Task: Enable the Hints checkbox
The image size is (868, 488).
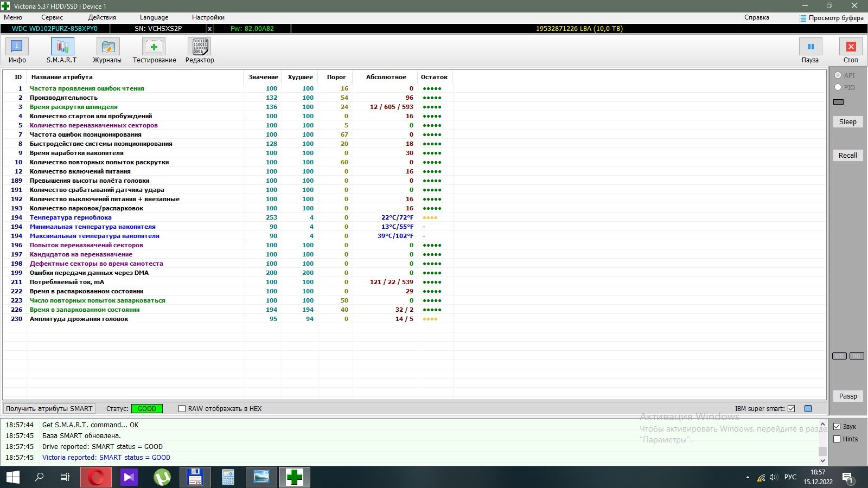Action: [x=837, y=439]
